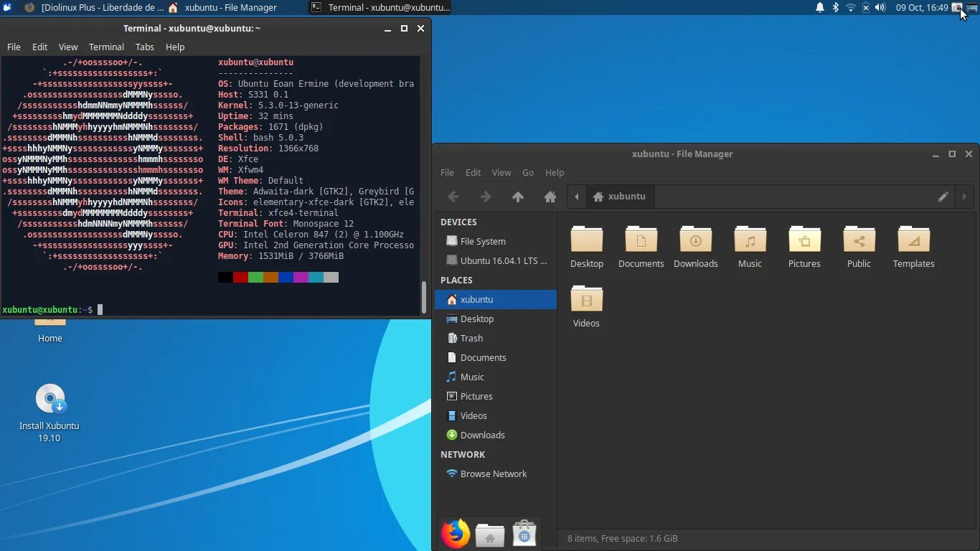
Task: Select Terminal taskbar window button
Action: tap(380, 7)
